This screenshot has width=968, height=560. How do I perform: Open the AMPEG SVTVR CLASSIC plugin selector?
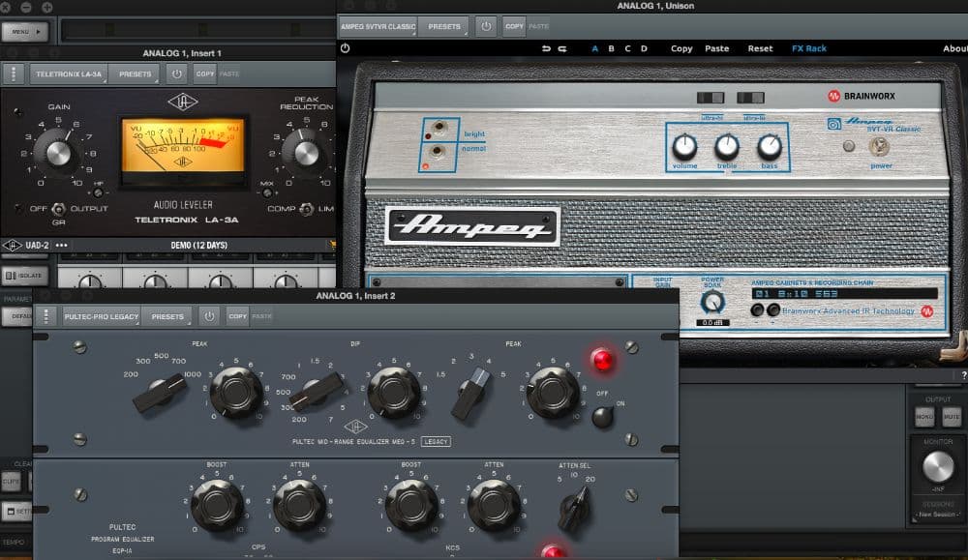pyautogui.click(x=378, y=26)
